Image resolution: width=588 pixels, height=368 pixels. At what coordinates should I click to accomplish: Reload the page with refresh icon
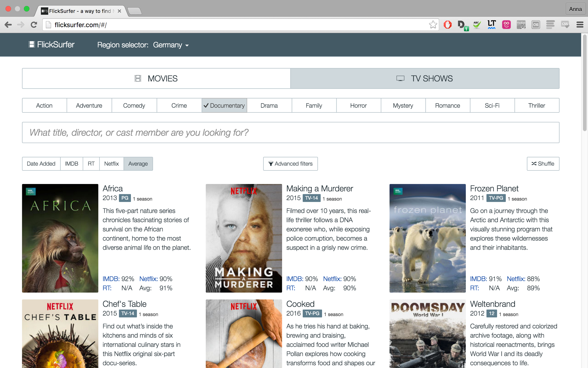coord(34,25)
